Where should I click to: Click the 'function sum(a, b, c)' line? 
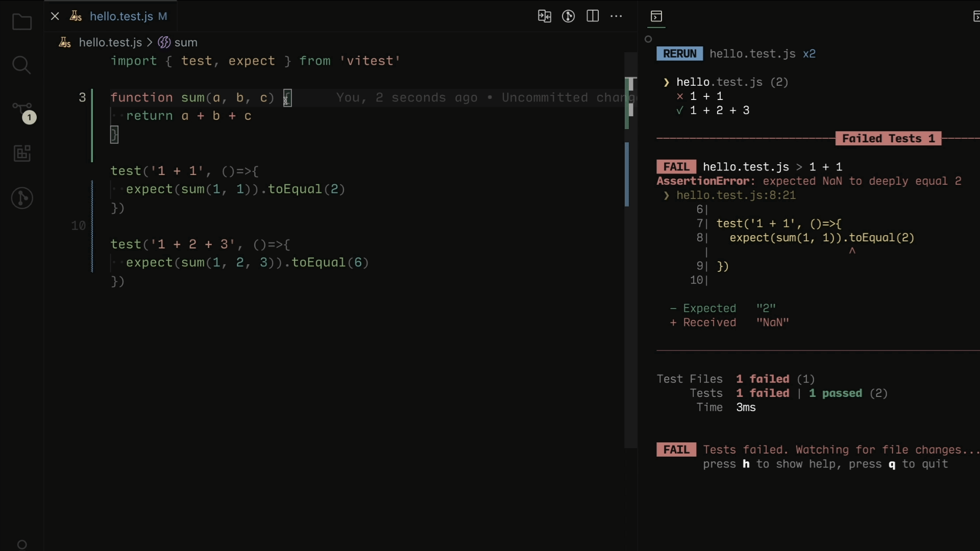200,97
